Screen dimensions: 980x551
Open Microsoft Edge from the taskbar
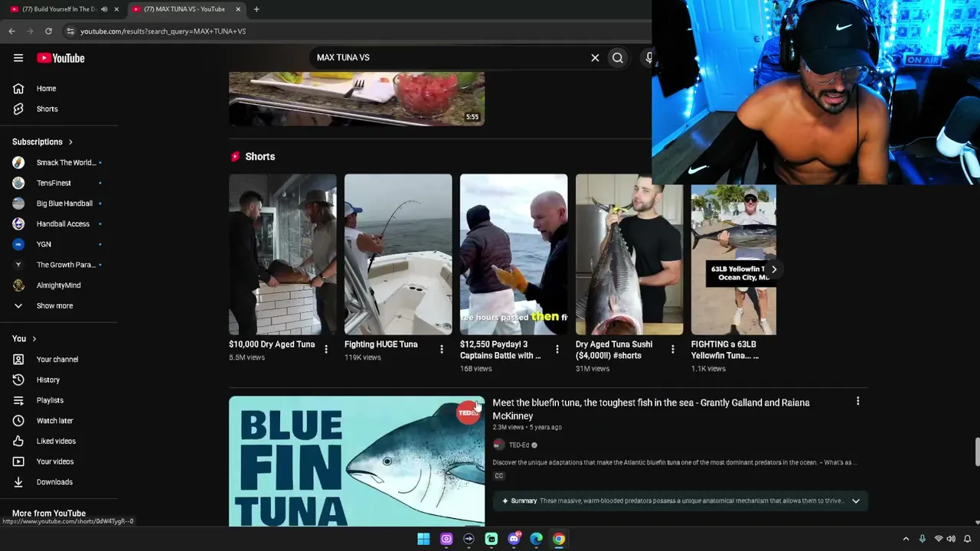click(x=537, y=539)
